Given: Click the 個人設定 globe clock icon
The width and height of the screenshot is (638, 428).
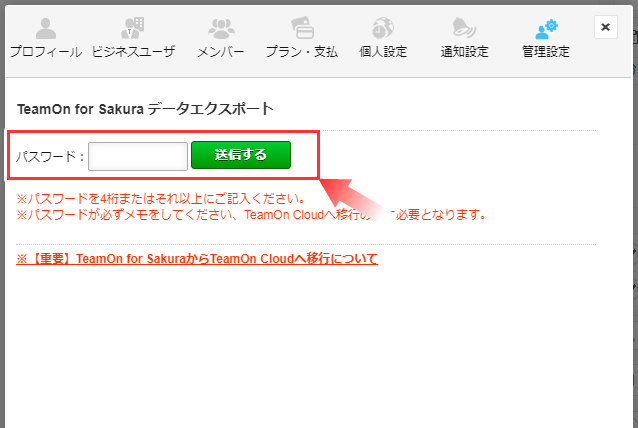Looking at the screenshot, I should (383, 28).
